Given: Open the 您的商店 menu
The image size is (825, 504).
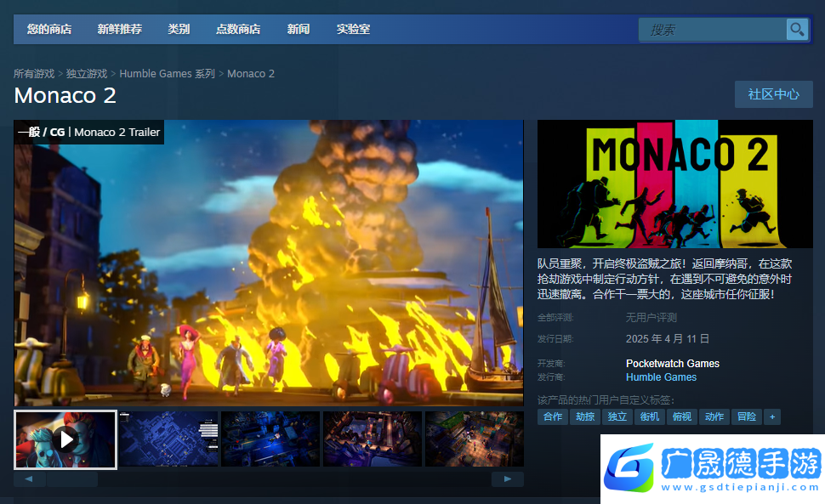Looking at the screenshot, I should tap(49, 30).
